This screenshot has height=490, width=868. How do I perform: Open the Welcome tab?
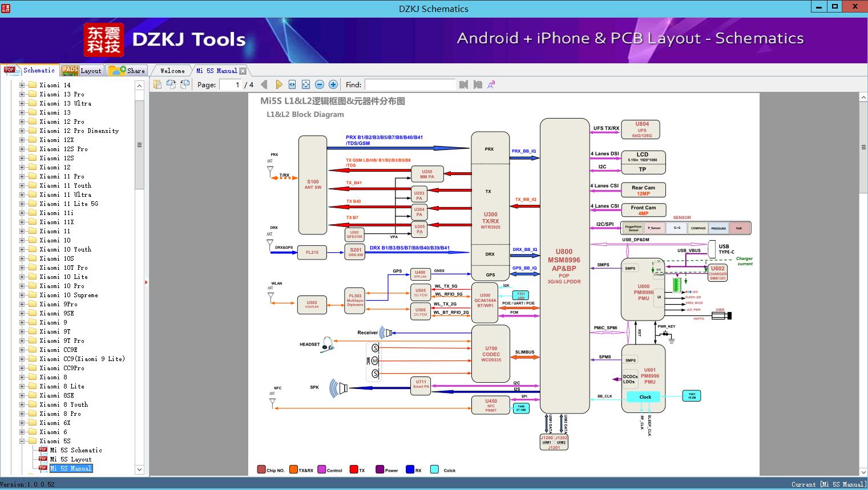click(x=172, y=71)
